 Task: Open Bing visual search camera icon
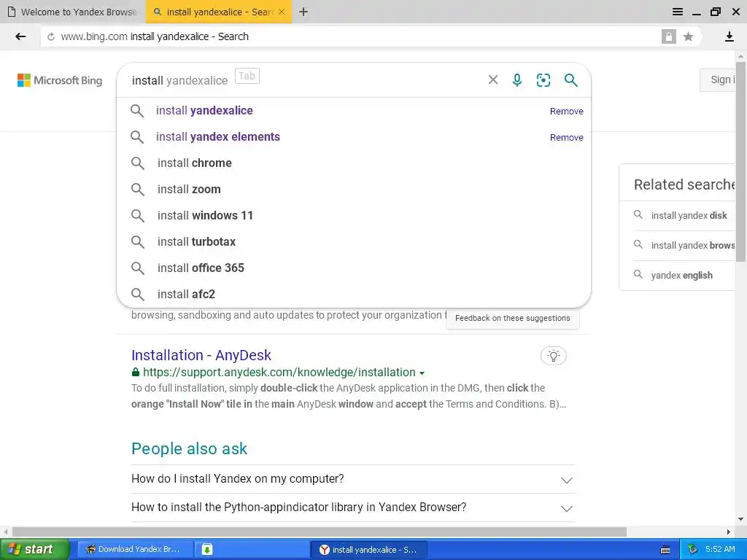coord(543,80)
